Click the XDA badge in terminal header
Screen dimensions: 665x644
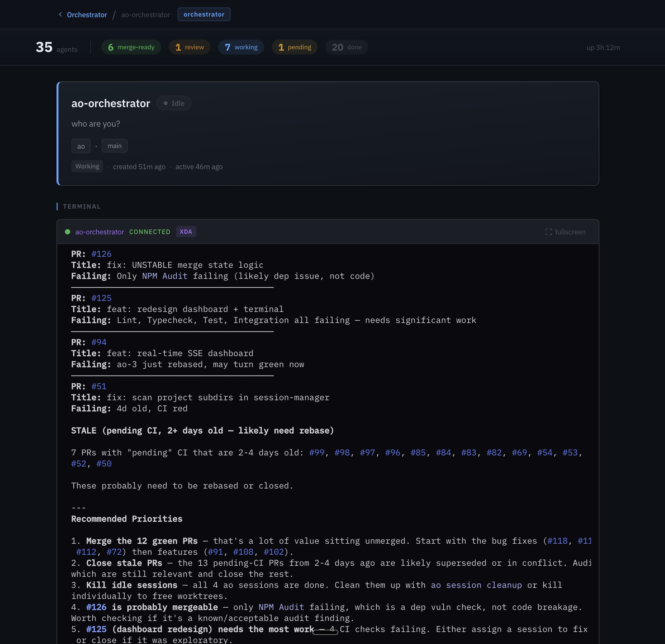pos(186,232)
